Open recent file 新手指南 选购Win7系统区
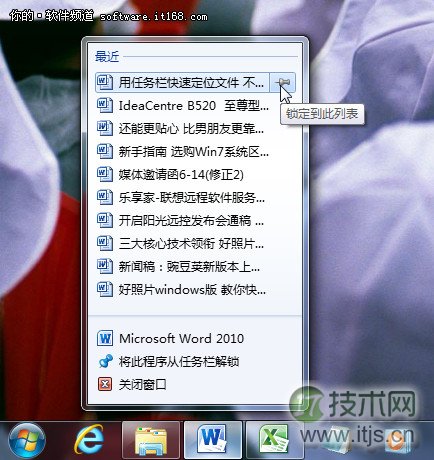434x460 pixels. (194, 152)
